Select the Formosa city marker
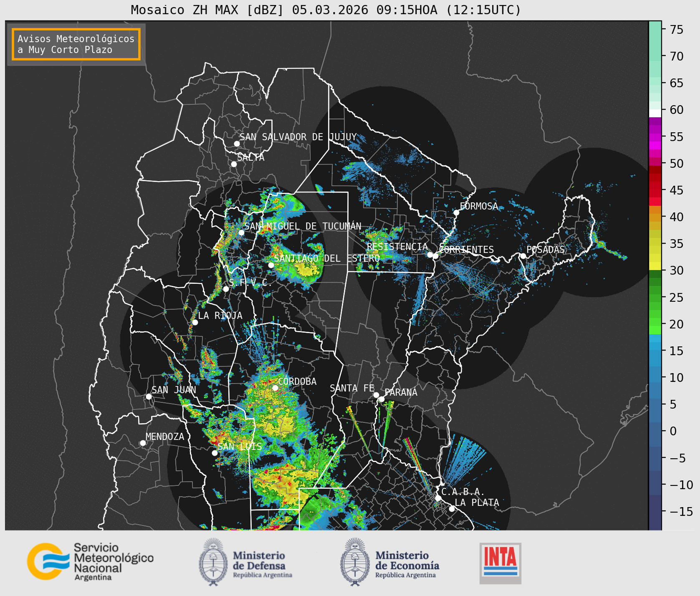The image size is (700, 596). pyautogui.click(x=456, y=212)
